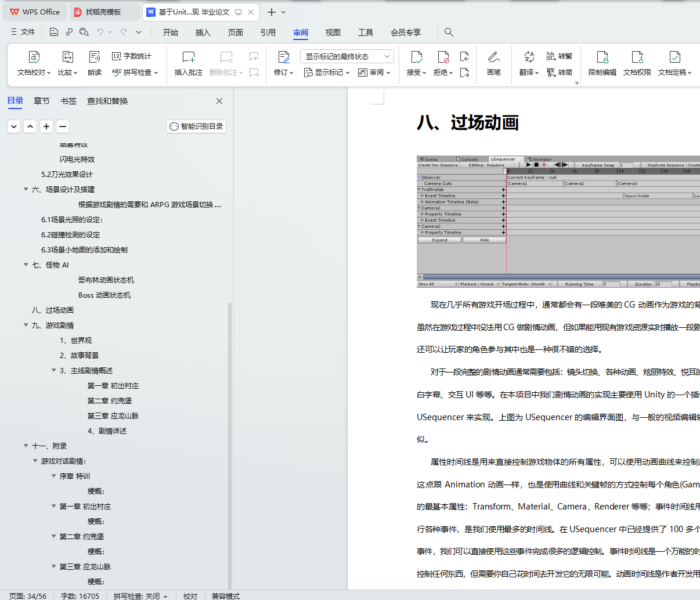Image resolution: width=700 pixels, height=600 pixels.
Task: Click the search magnifier icon in ribbon tabs
Action: (x=449, y=32)
